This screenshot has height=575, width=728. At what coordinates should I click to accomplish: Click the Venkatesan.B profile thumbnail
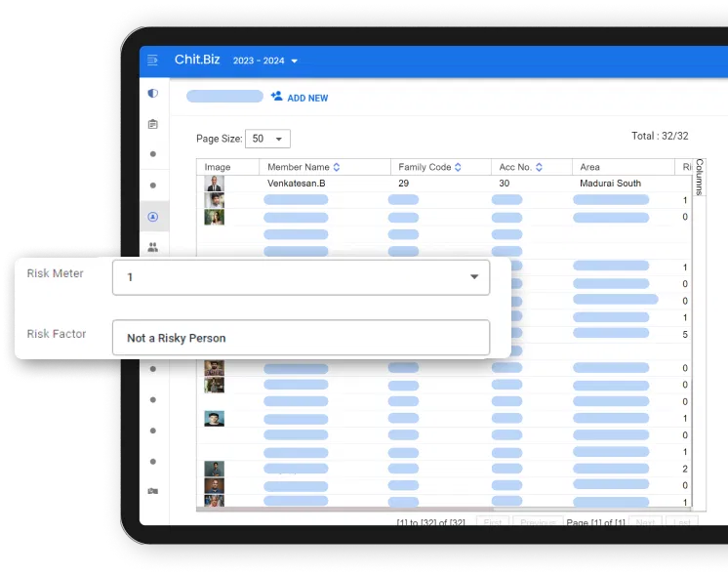[214, 184]
